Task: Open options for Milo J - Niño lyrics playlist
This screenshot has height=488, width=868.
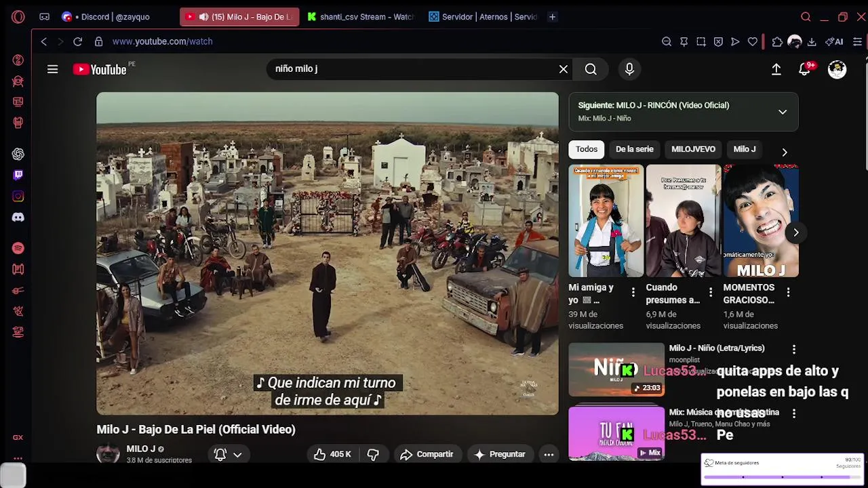Action: tap(794, 349)
